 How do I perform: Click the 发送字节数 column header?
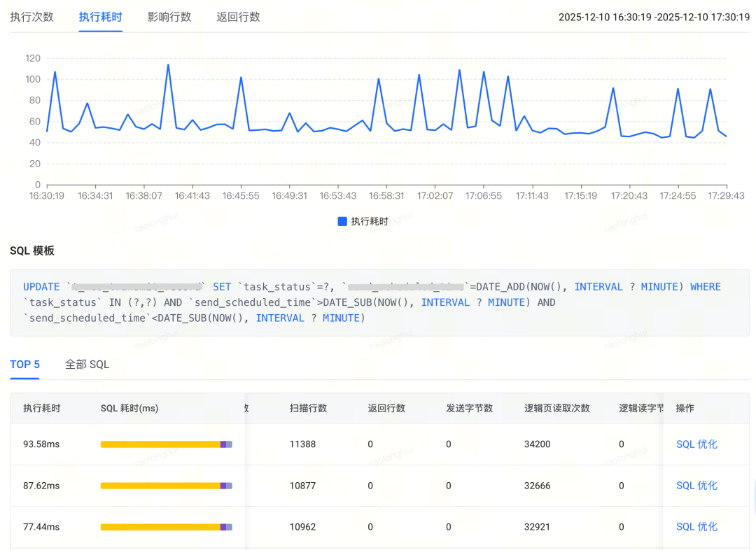[x=470, y=408]
